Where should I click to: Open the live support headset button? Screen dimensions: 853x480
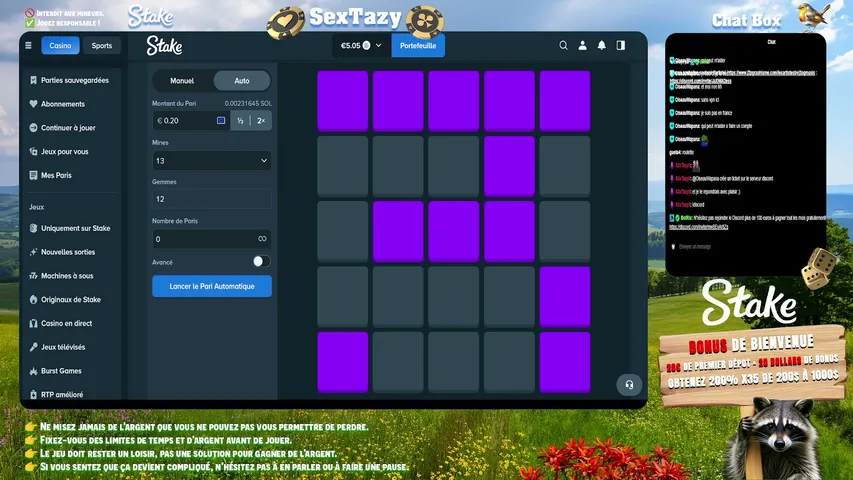[629, 385]
